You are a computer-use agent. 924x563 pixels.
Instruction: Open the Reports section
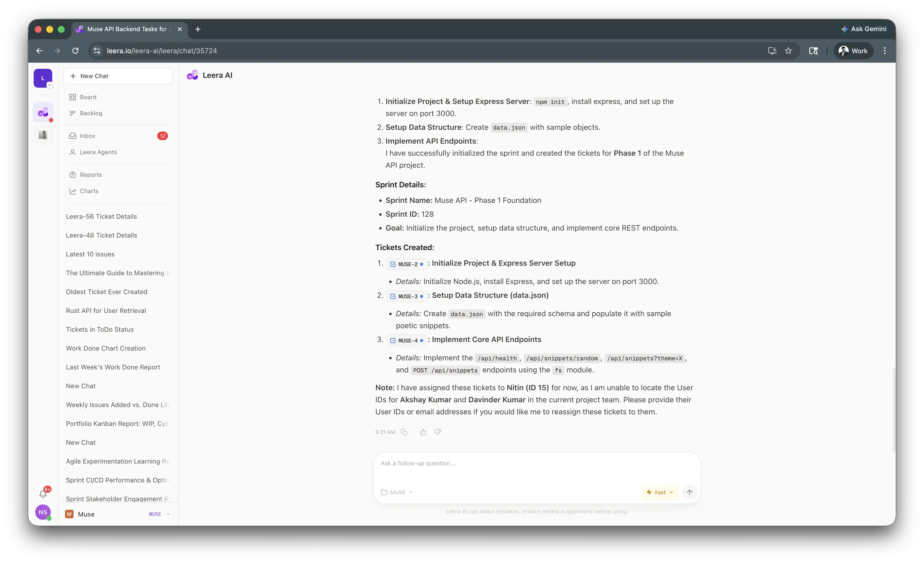click(118, 175)
